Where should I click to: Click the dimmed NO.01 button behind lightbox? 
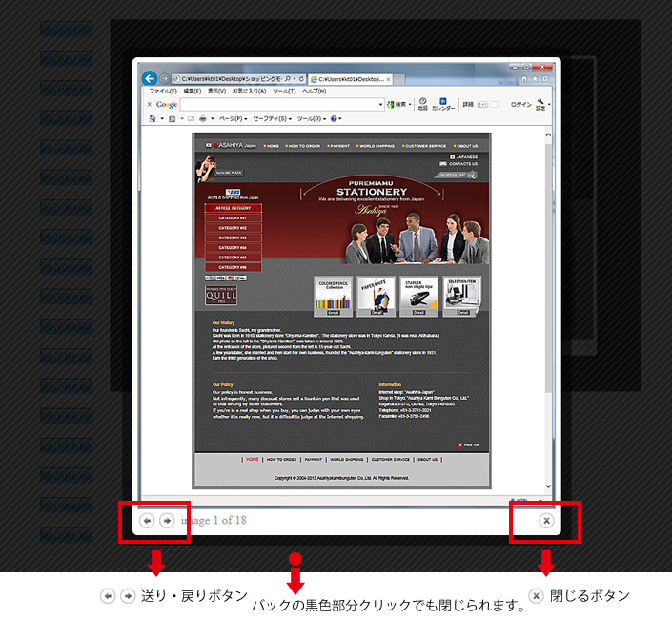(67, 29)
